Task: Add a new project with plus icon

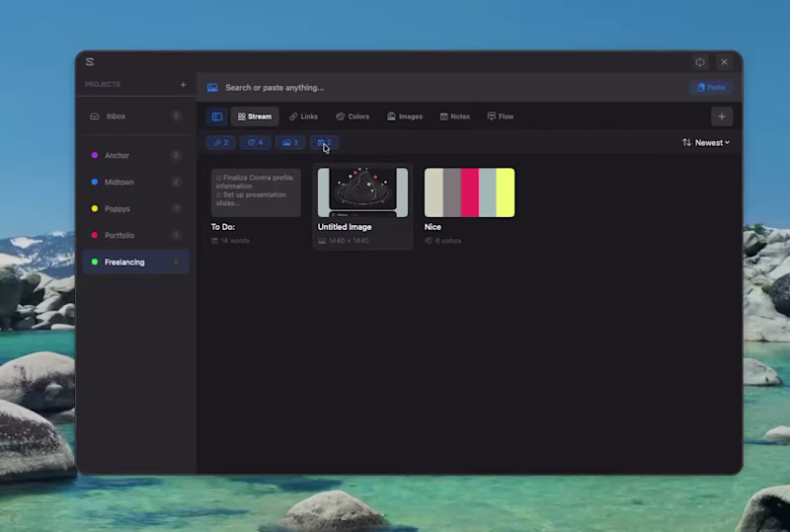Action: pos(183,85)
